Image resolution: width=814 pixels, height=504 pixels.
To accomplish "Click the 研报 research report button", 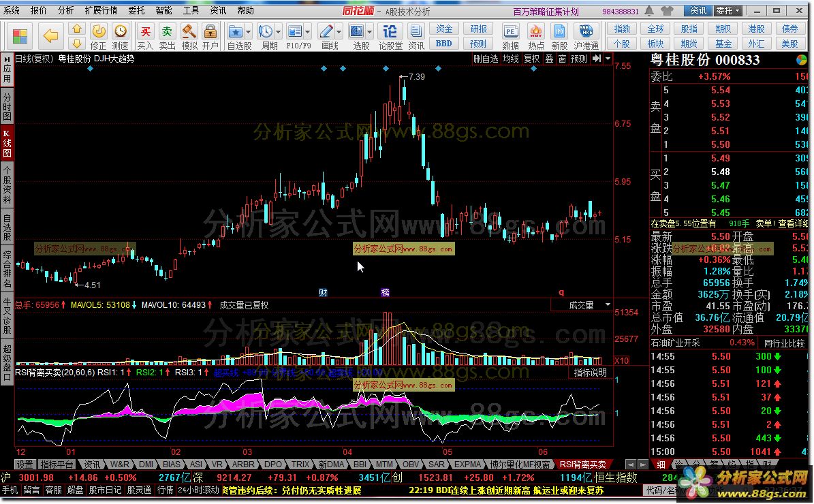I will (x=479, y=29).
